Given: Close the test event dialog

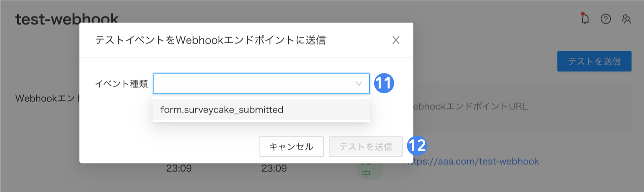Looking at the screenshot, I should coord(396,40).
